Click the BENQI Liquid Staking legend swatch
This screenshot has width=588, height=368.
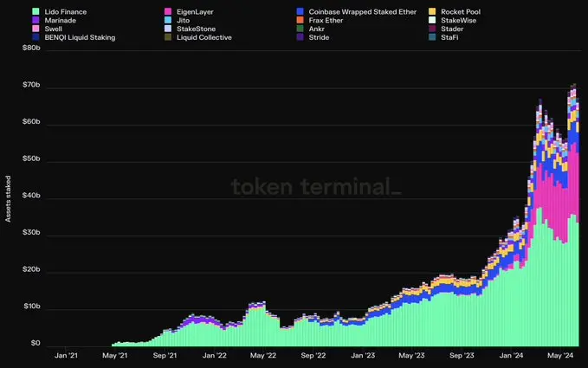coord(36,37)
